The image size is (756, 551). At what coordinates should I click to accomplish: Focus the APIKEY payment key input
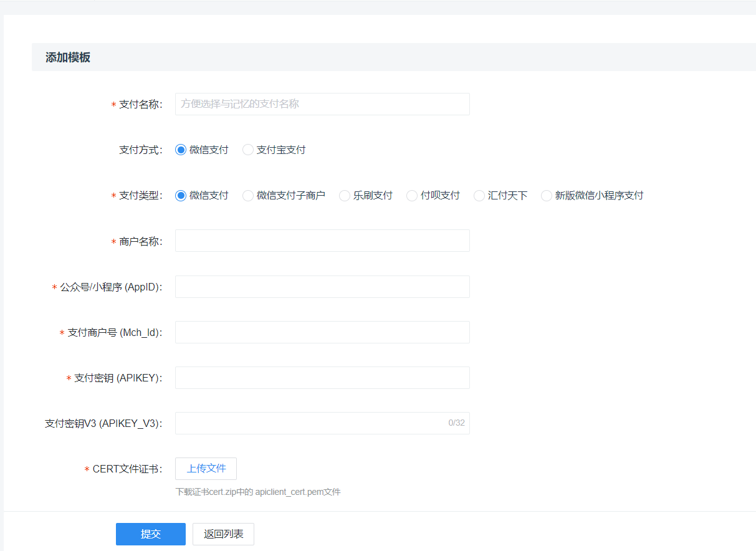coord(322,377)
